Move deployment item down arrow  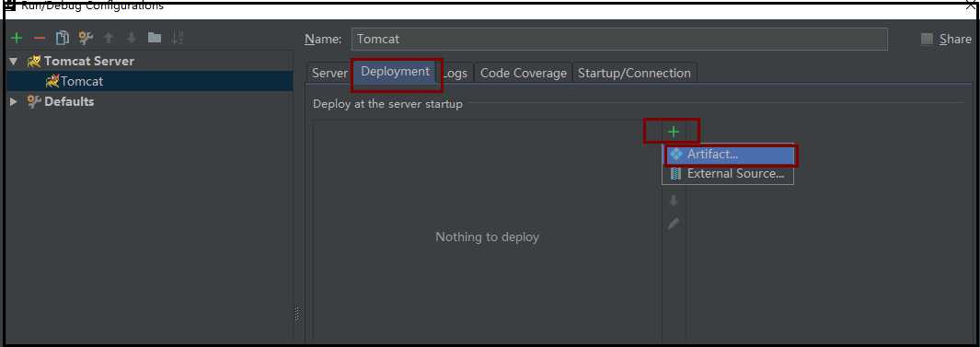674,201
